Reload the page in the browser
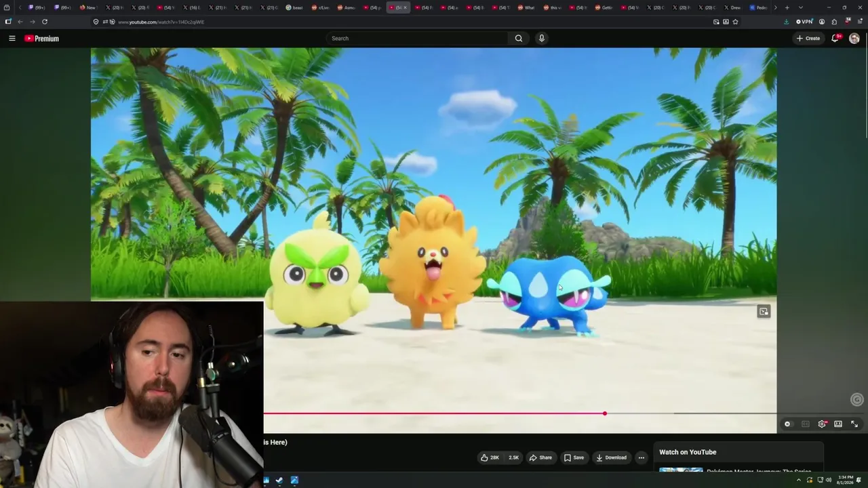The width and height of the screenshot is (868, 488). (45, 22)
